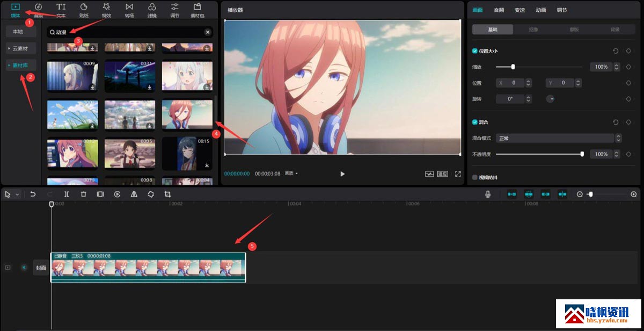This screenshot has width=644, height=331.
Task: Expand the 云素材 category
Action: click(21, 48)
